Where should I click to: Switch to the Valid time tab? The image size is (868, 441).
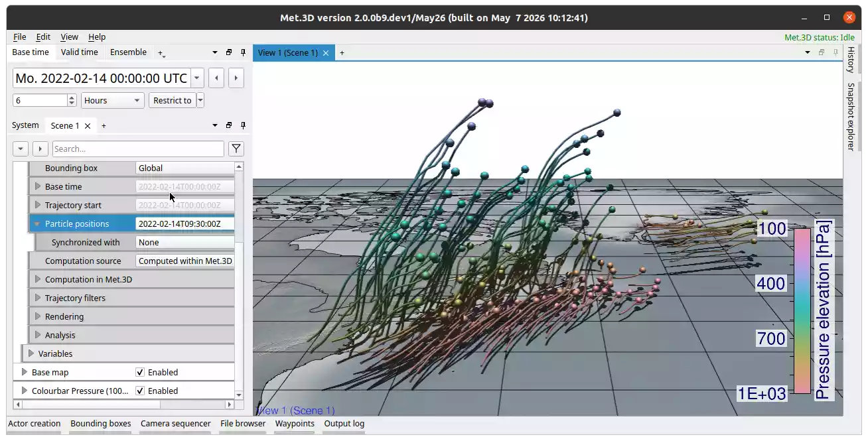click(x=80, y=52)
